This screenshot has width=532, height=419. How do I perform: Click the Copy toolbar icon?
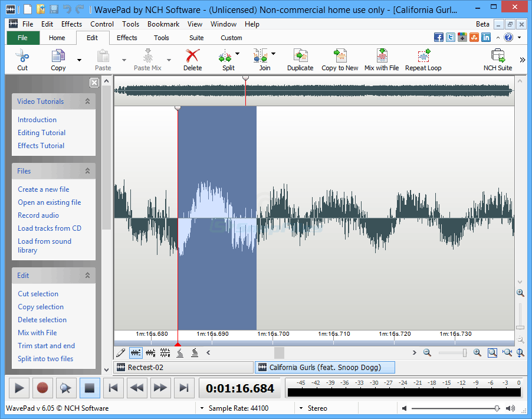click(58, 55)
